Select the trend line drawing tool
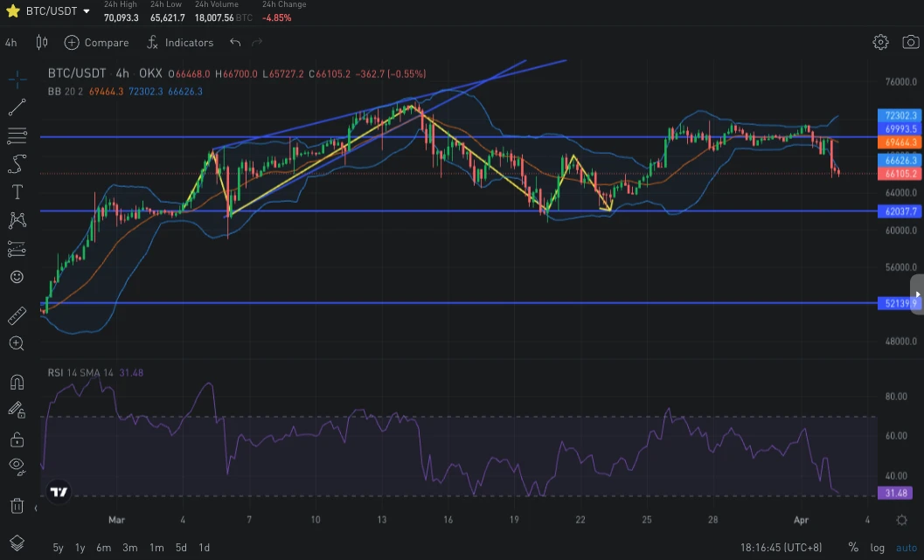This screenshot has height=560, width=924. (17, 107)
